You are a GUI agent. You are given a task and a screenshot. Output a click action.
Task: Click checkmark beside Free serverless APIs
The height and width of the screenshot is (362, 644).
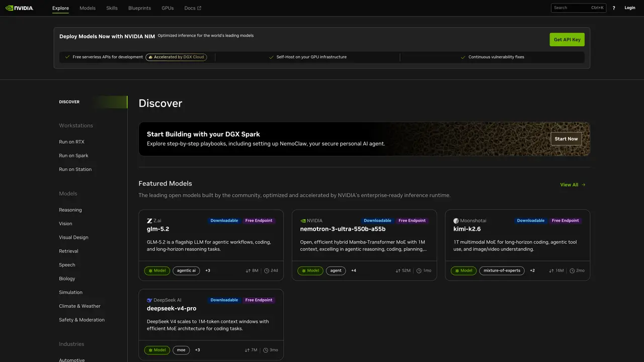pyautogui.click(x=67, y=57)
